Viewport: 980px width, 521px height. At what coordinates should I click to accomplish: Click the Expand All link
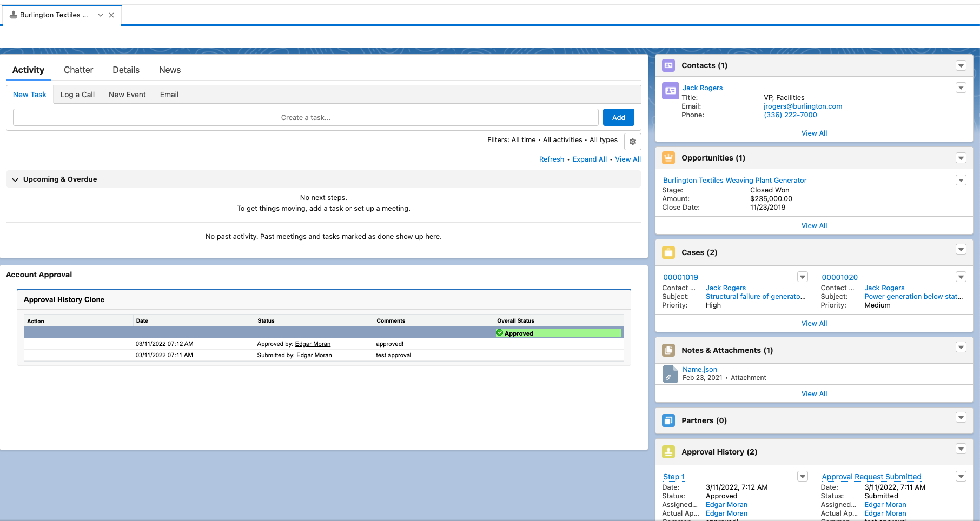tap(590, 159)
